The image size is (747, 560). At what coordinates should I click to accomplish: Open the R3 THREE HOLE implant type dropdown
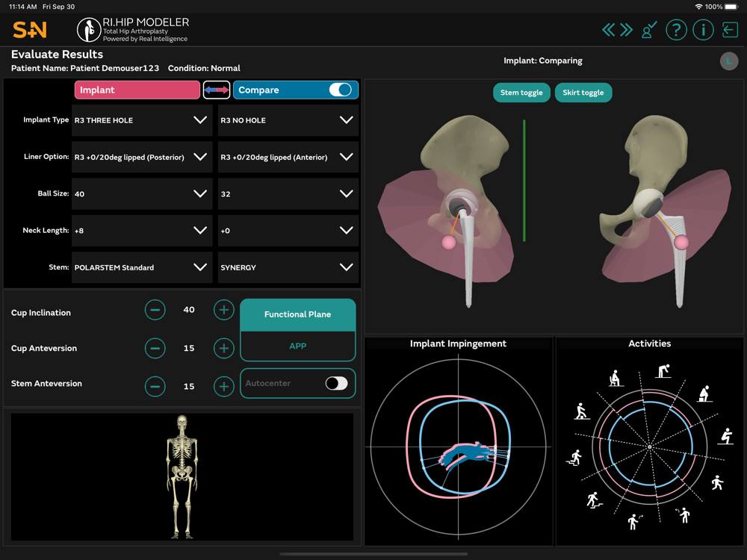(x=142, y=120)
